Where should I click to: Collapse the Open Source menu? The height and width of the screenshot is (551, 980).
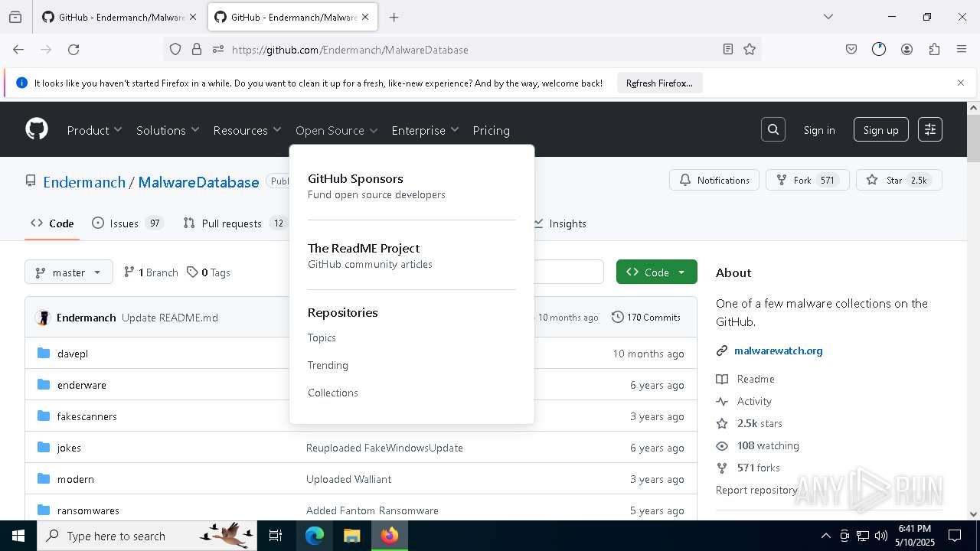(x=337, y=130)
